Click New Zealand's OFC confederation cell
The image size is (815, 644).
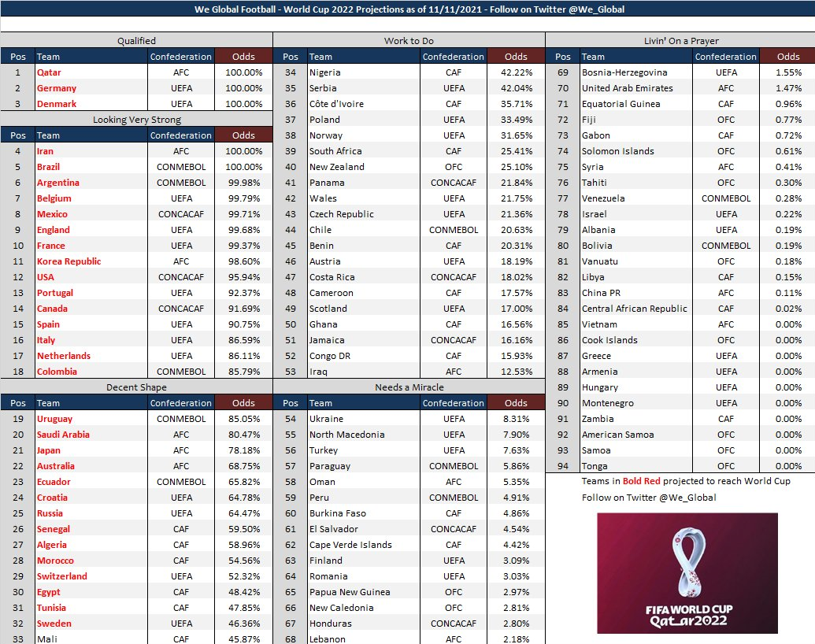[x=454, y=167]
